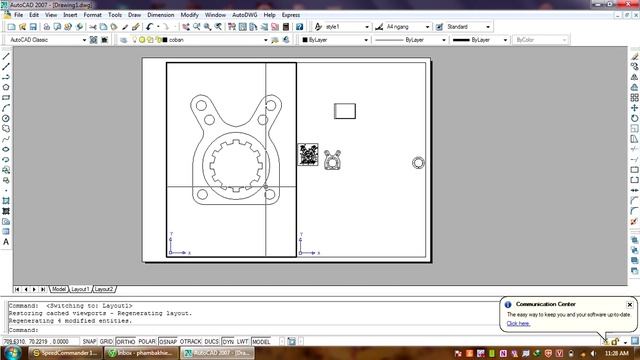Click the Help question mark icon
The image size is (640, 360).
299,27
